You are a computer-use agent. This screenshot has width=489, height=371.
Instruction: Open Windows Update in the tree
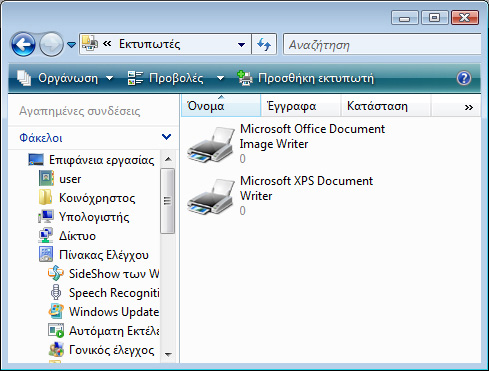pyautogui.click(x=114, y=312)
